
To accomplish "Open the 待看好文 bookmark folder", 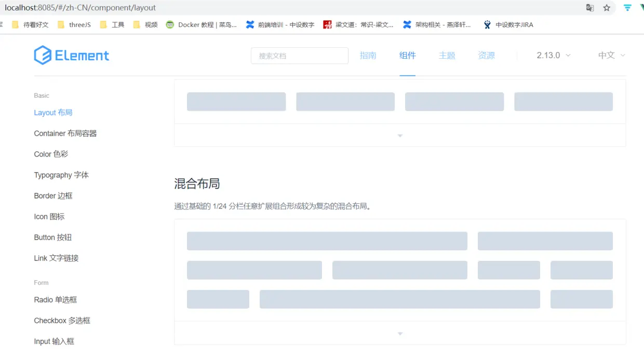I will click(x=30, y=24).
